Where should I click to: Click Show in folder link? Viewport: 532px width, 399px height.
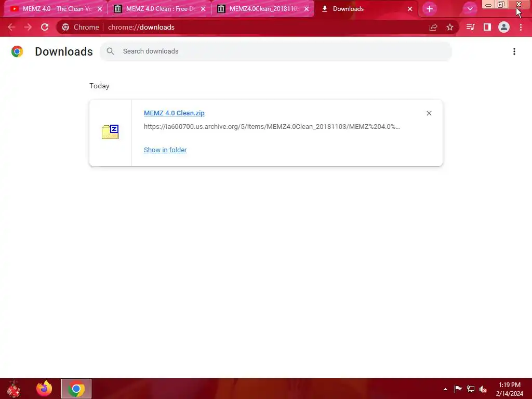point(165,150)
